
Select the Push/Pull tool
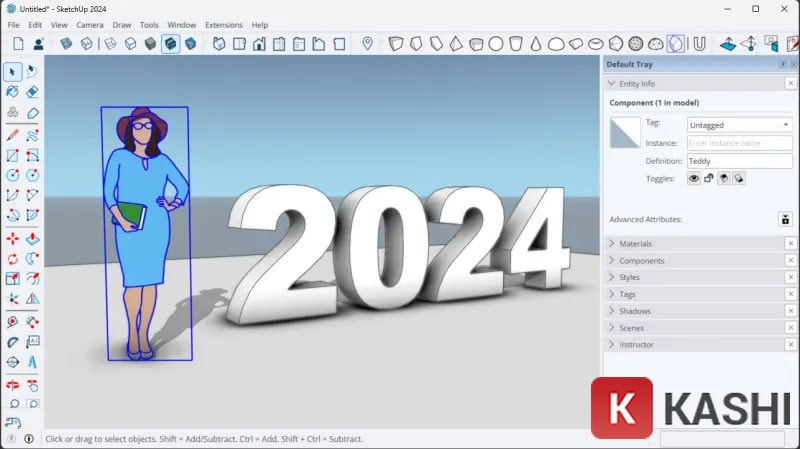click(x=33, y=239)
